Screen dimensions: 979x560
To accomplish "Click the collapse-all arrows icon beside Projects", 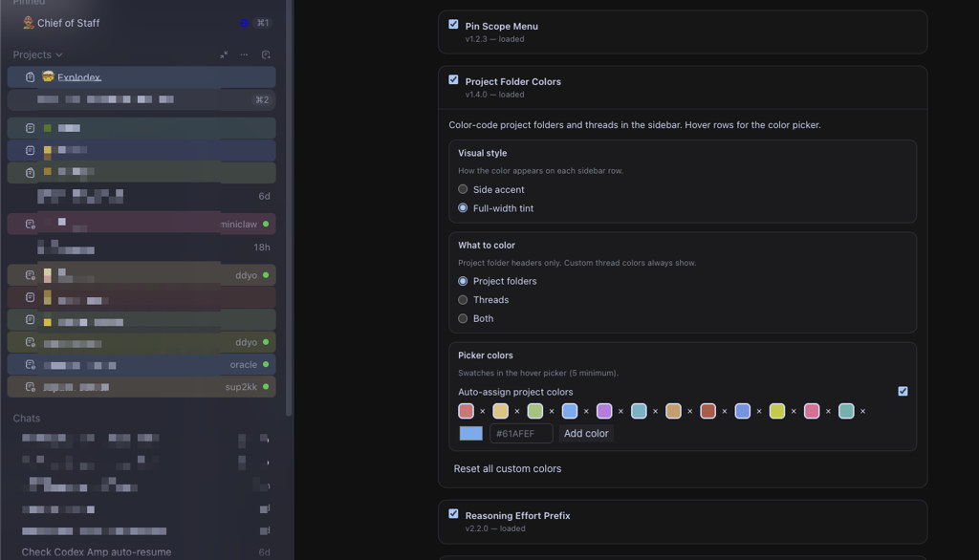I will click(224, 54).
